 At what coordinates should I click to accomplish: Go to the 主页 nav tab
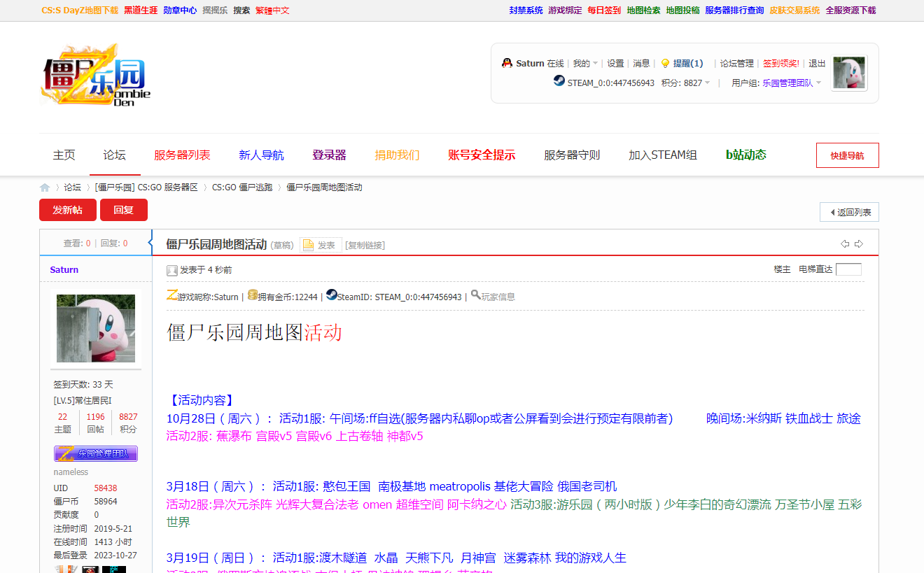[x=64, y=155]
